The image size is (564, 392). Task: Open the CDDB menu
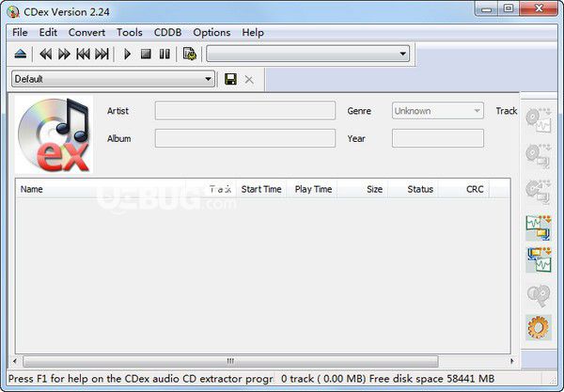167,33
